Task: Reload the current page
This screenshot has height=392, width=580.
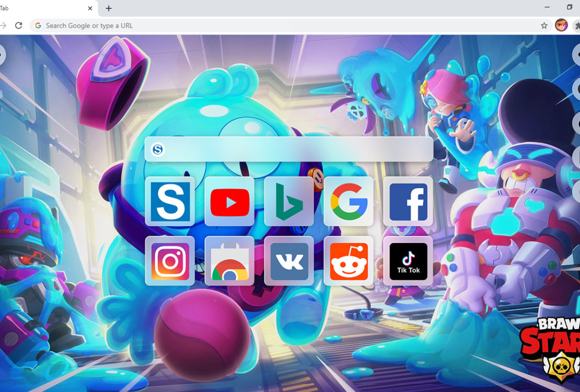Action: click(x=19, y=26)
